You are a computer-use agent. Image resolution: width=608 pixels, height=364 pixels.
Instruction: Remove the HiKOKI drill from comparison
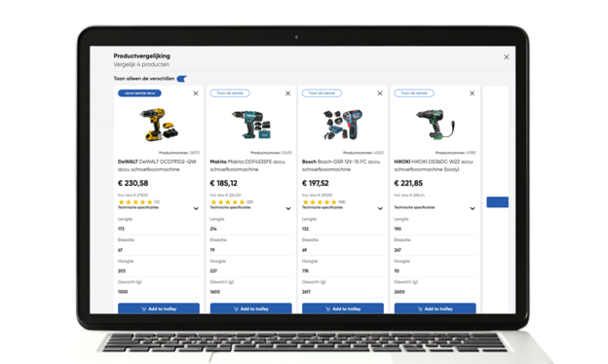pos(473,93)
